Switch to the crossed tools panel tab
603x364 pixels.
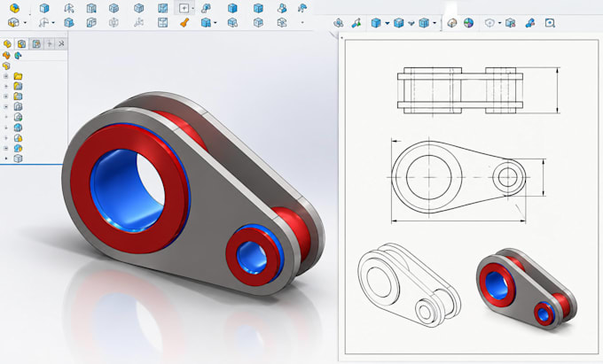[x=61, y=43]
